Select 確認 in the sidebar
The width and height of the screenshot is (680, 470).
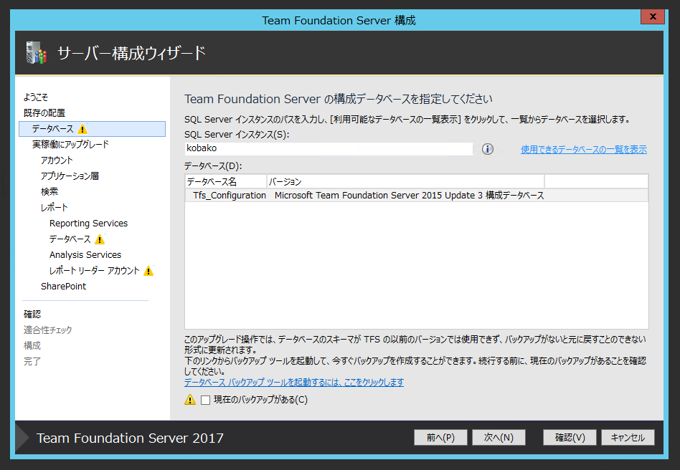coord(32,314)
